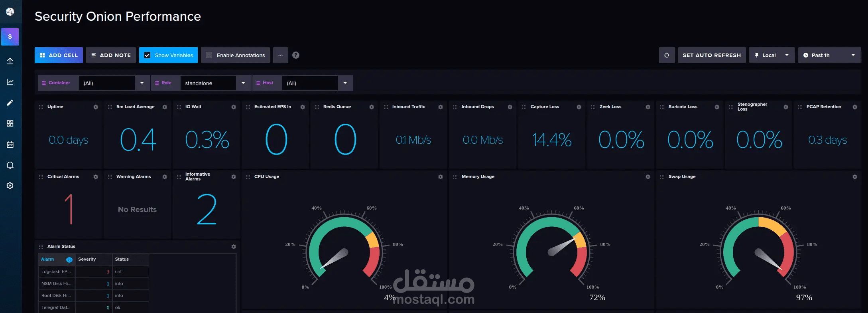Click the Container variable label handle
The image size is (868, 313).
pos(58,83)
